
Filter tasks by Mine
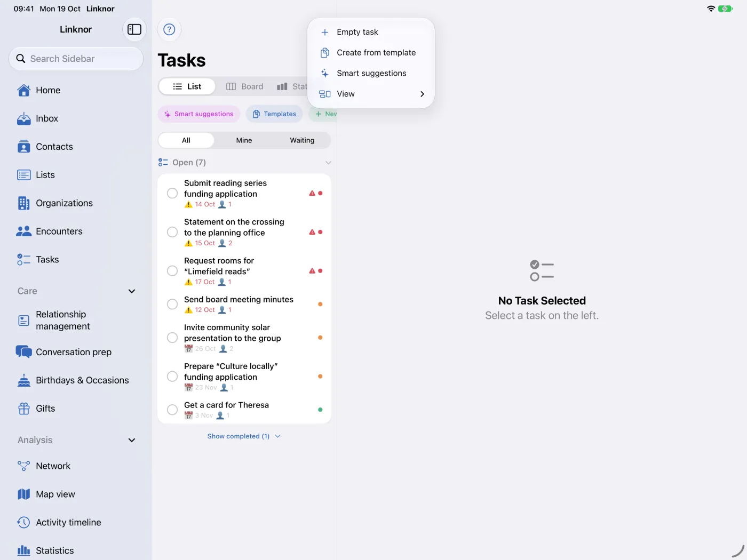point(244,140)
